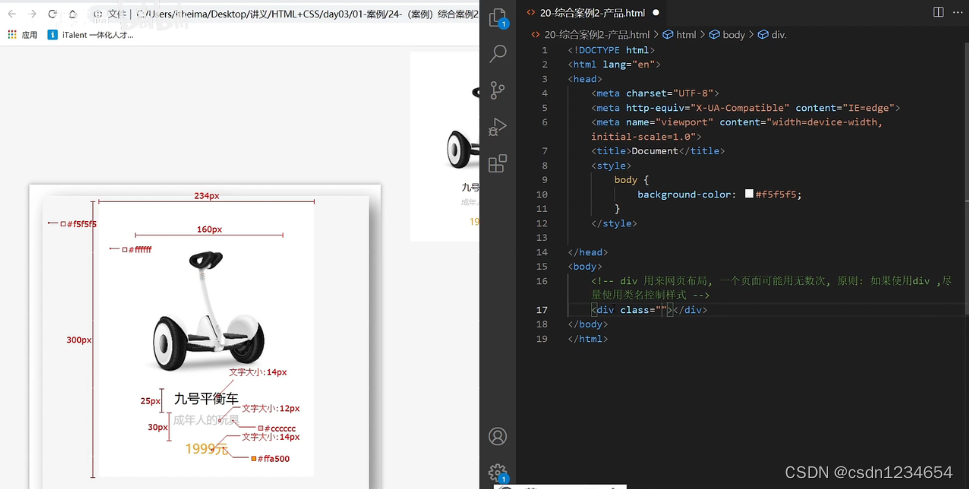The image size is (969, 489).
Task: Open the Apps grid in bookmarks bar
Action: click(x=22, y=35)
